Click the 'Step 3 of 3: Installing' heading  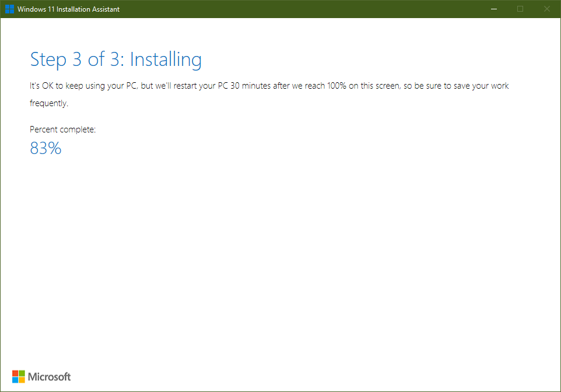(x=116, y=60)
